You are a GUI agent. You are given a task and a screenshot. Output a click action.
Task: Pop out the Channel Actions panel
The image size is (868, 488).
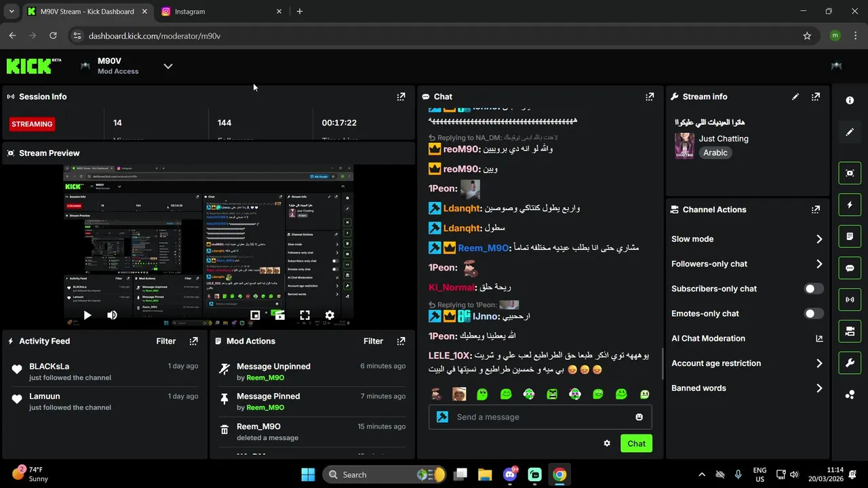816,210
